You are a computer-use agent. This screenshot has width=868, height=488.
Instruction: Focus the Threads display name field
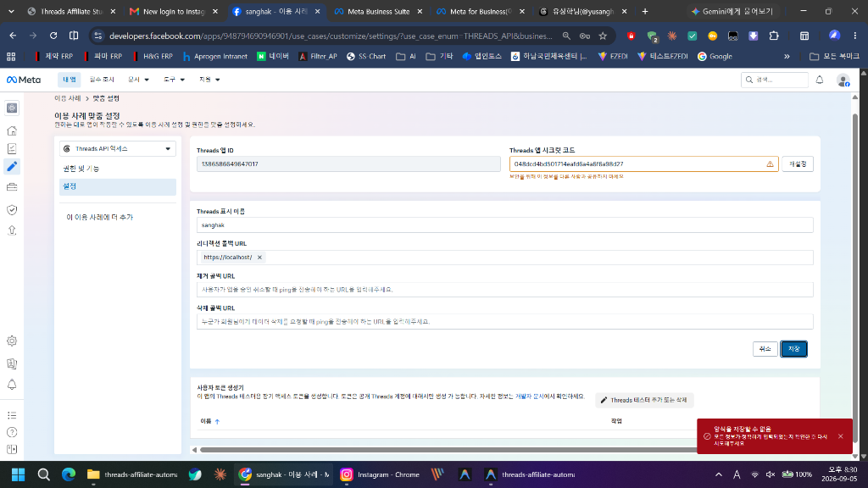[x=505, y=225]
